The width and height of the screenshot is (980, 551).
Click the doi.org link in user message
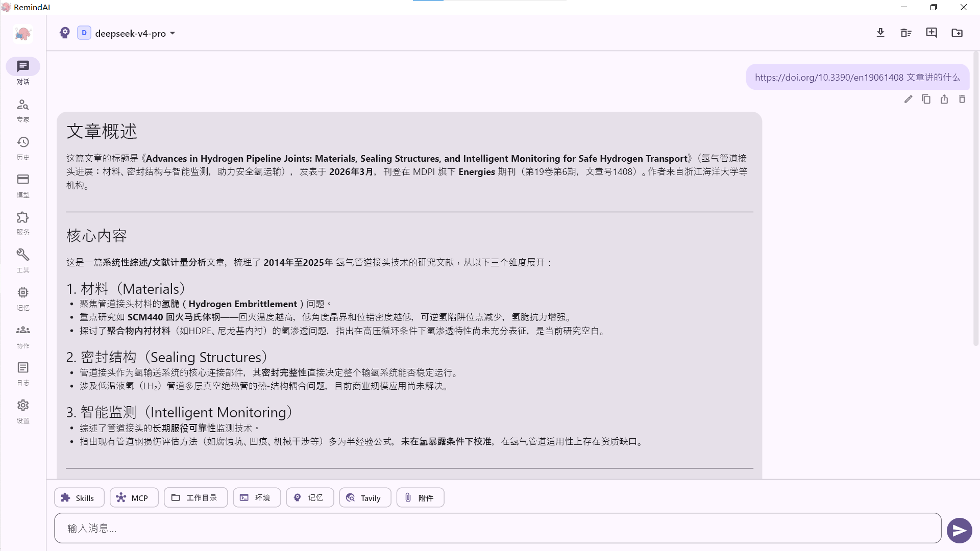(829, 78)
